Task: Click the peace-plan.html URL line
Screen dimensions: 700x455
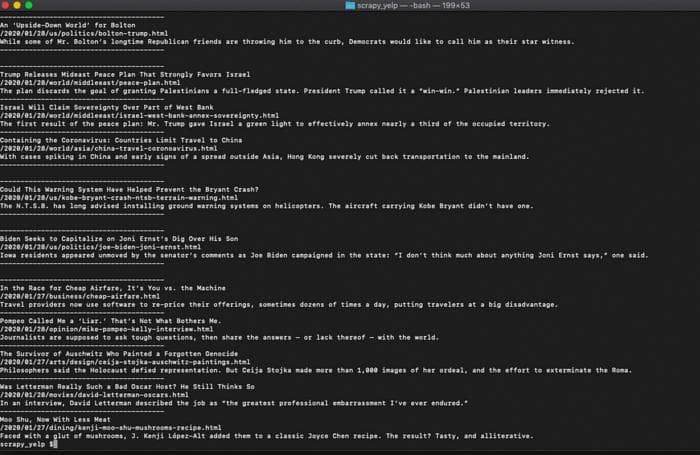Action: coord(90,83)
